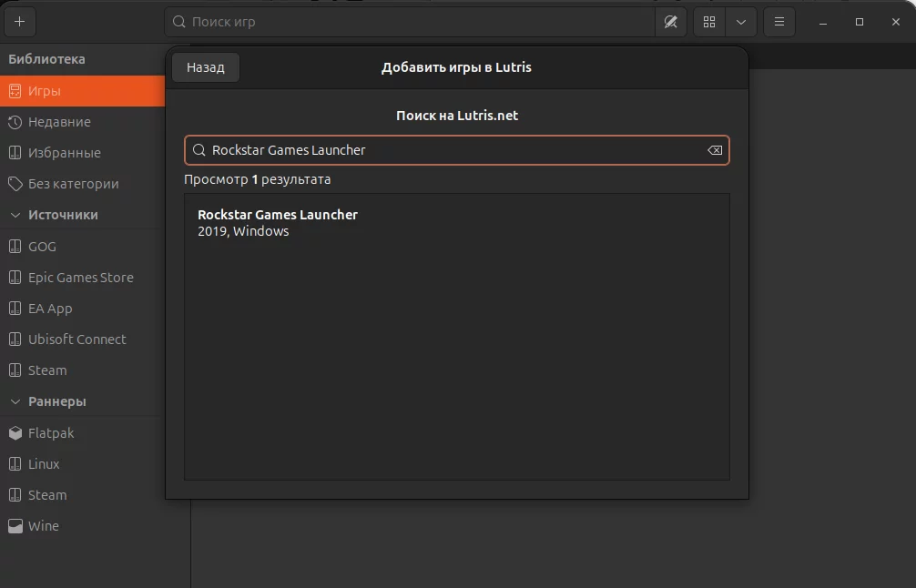This screenshot has width=916, height=588.
Task: Click the magnifier icon in Lutris.net search
Action: click(x=199, y=150)
